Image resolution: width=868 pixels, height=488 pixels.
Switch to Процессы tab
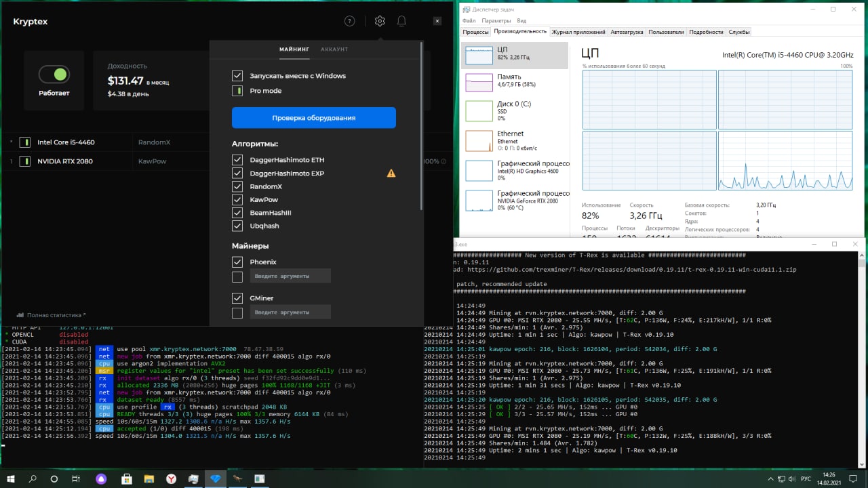click(x=476, y=32)
